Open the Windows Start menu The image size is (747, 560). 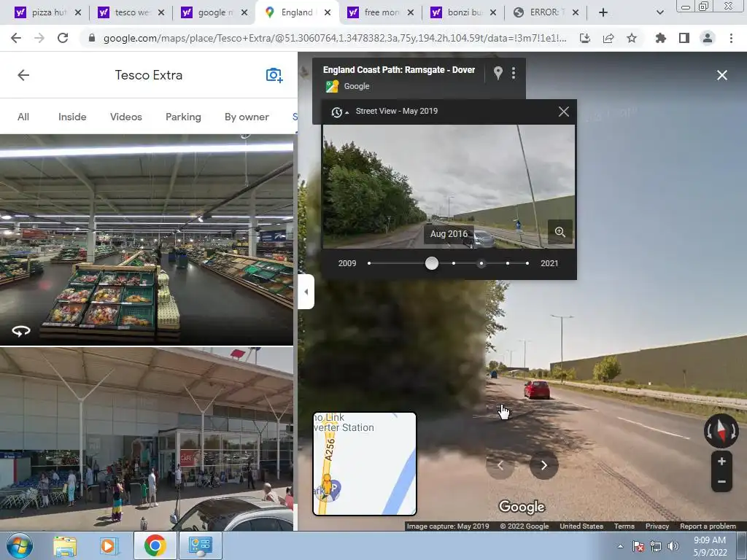20,545
